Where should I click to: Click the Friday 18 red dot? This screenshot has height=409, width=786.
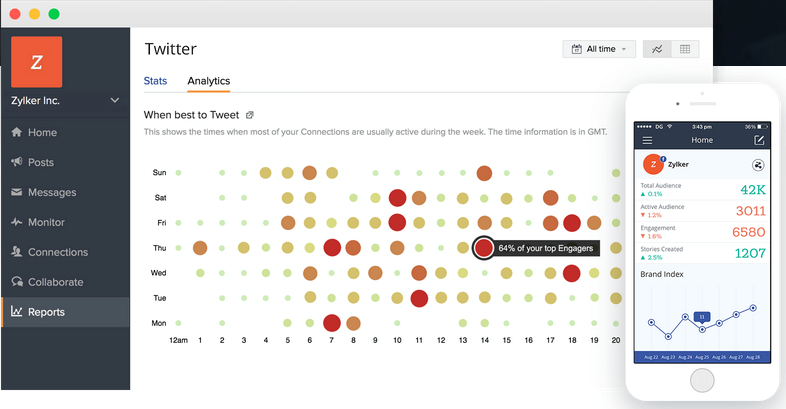click(572, 223)
